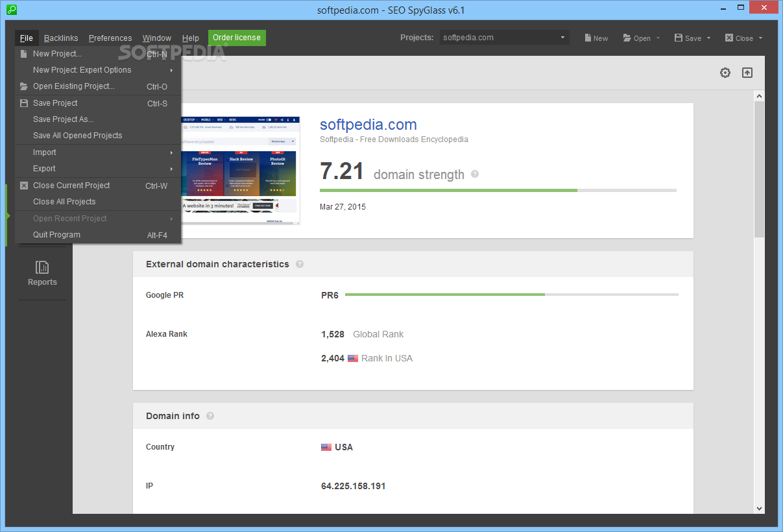The image size is (783, 532).
Task: Open the Preferences menu
Action: (x=110, y=38)
